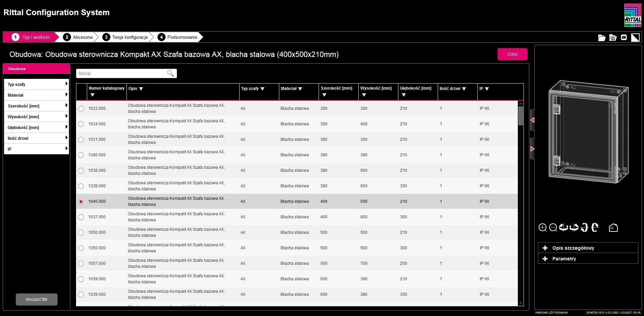Open the video tutorial icon
This screenshot has width=644, height=316.
[624, 37]
